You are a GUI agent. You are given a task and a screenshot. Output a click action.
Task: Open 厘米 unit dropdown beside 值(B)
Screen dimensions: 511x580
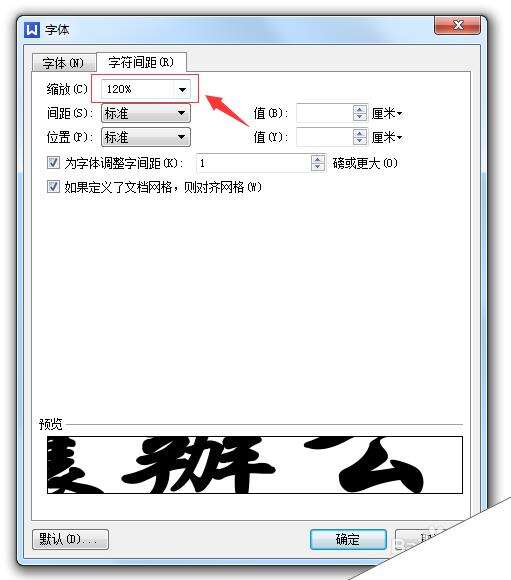pos(387,113)
